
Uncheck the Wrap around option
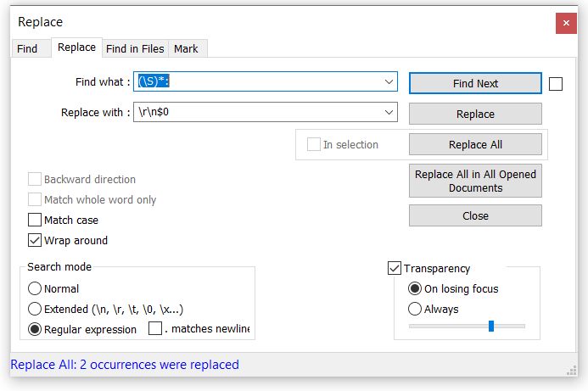tap(35, 240)
